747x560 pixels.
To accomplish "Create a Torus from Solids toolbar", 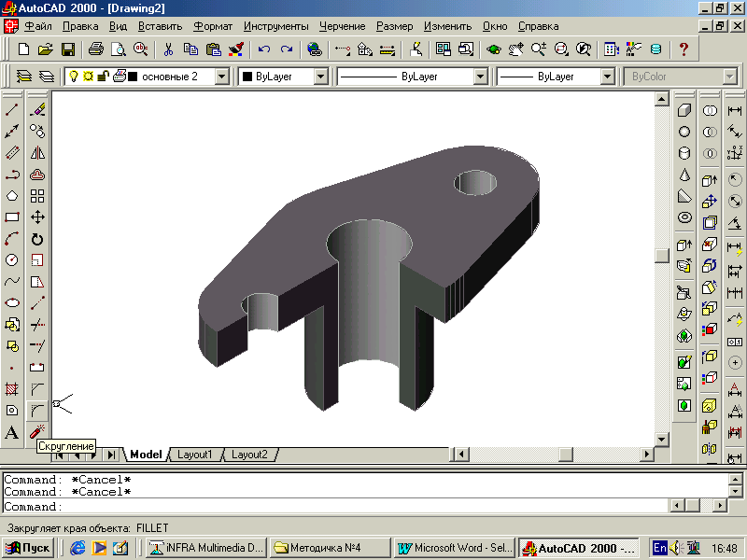I will pos(684,217).
